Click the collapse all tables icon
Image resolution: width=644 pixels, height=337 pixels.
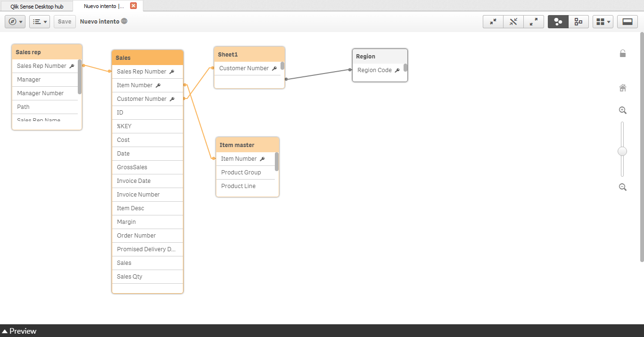click(x=493, y=22)
